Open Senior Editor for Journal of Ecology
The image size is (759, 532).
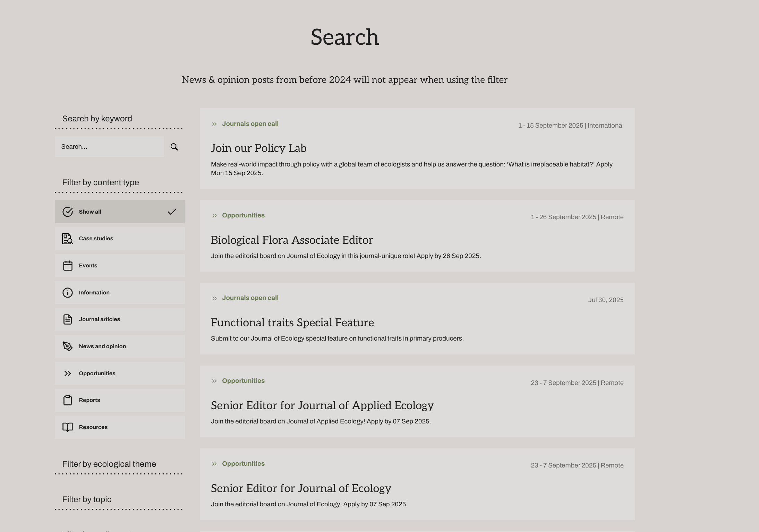tap(301, 488)
